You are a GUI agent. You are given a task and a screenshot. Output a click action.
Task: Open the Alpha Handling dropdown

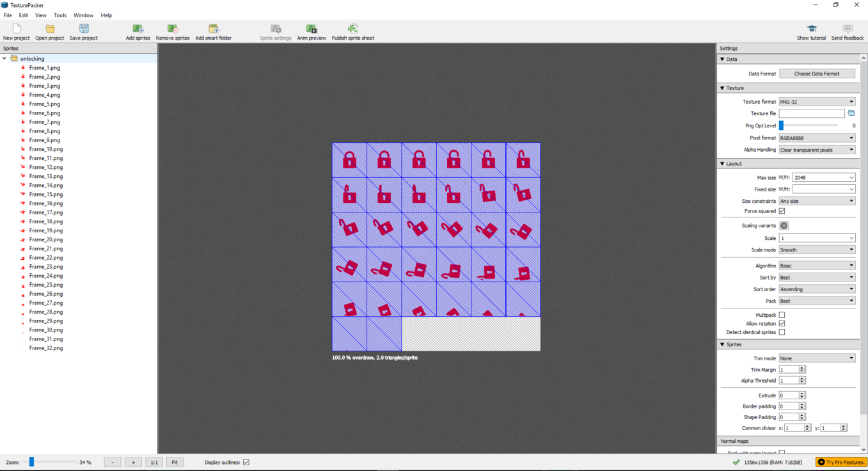point(817,150)
